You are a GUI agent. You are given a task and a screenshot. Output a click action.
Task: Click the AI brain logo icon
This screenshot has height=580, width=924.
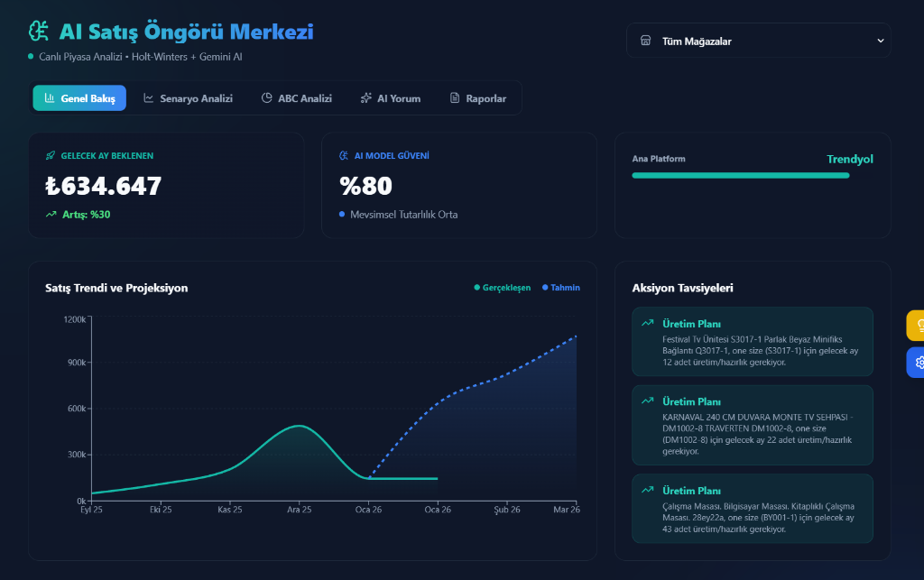pyautogui.click(x=38, y=32)
